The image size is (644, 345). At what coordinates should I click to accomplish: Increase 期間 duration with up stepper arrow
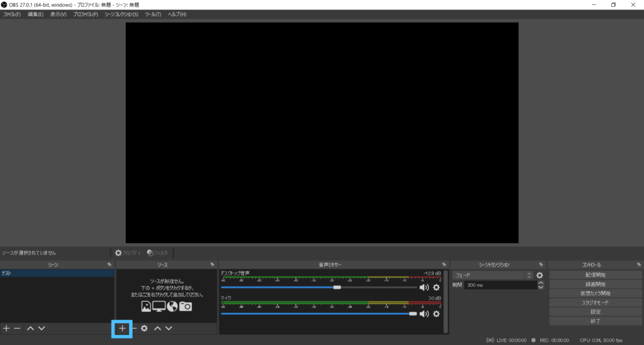point(540,283)
